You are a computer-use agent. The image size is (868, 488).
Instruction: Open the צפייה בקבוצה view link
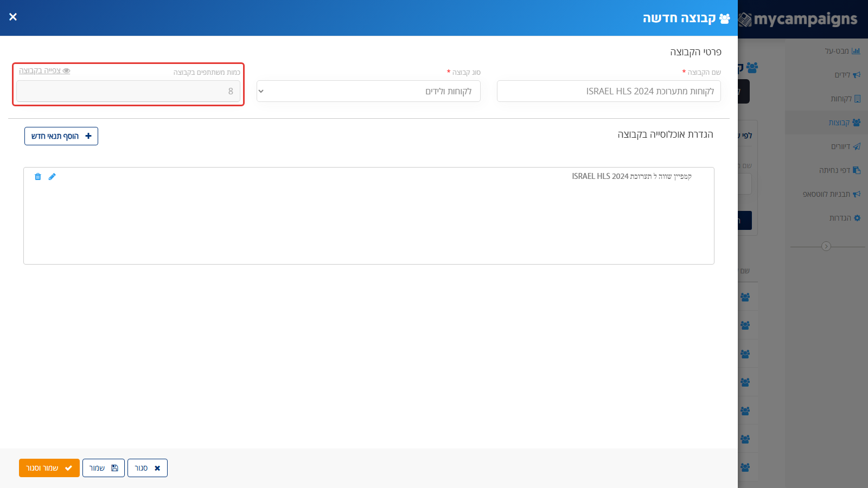pos(44,70)
